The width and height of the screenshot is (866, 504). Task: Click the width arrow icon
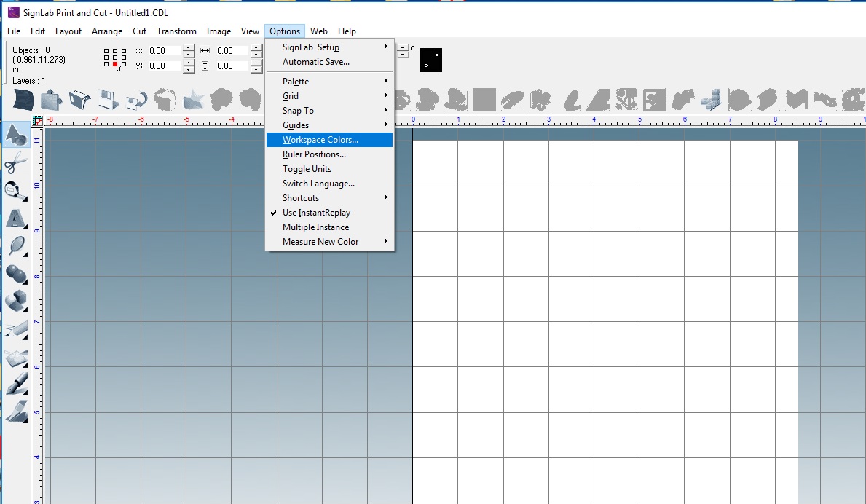click(205, 51)
